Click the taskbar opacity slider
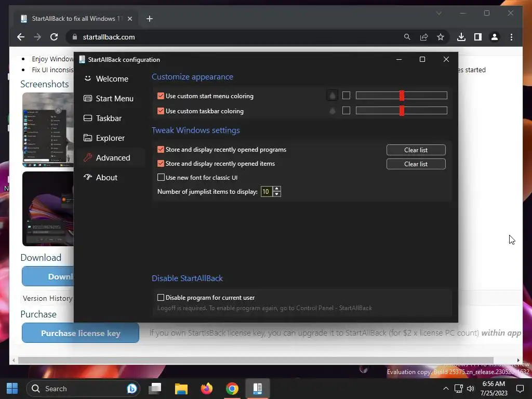Screen dimensions: 532x399 [x=402, y=111]
